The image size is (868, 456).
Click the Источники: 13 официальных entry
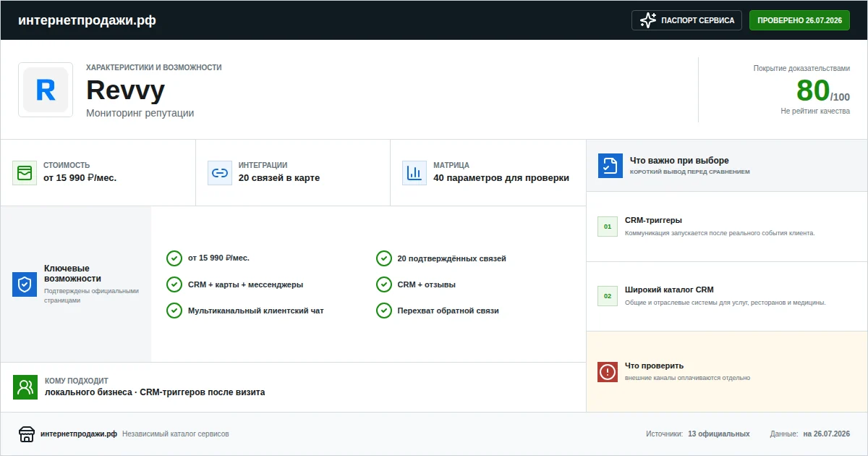click(x=698, y=434)
